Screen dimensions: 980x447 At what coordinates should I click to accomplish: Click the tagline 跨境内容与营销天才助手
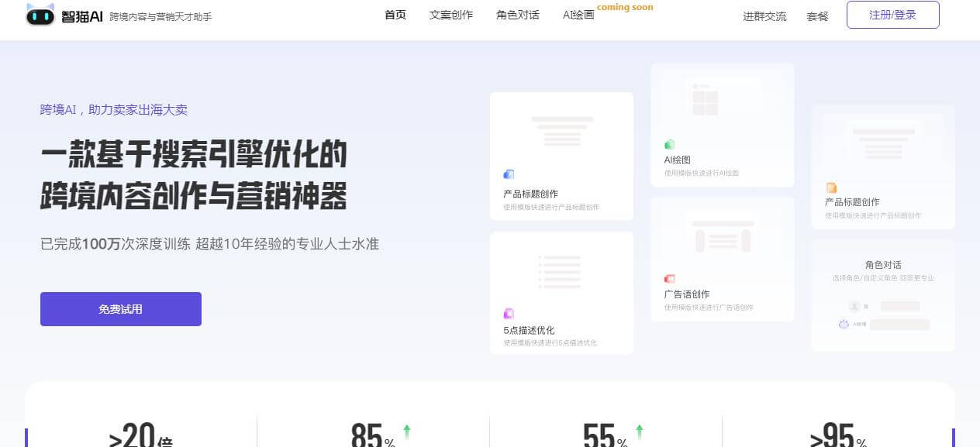tap(160, 16)
